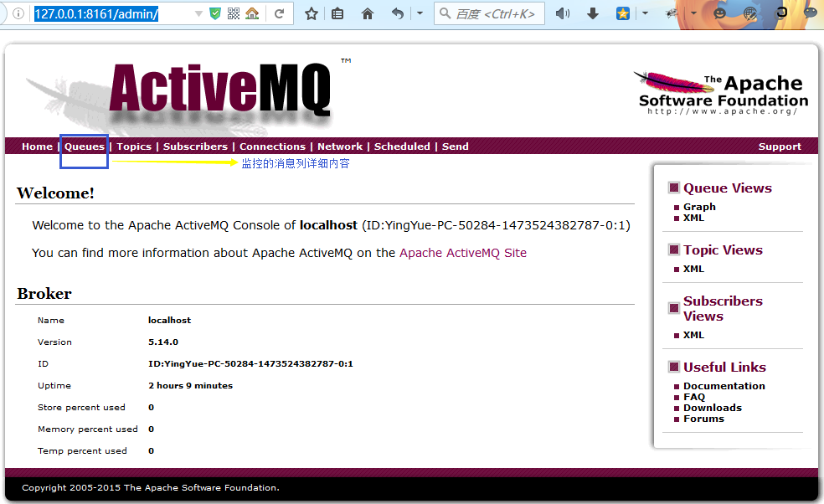This screenshot has width=824, height=504.
Task: Open the Documentation link
Action: click(x=724, y=386)
